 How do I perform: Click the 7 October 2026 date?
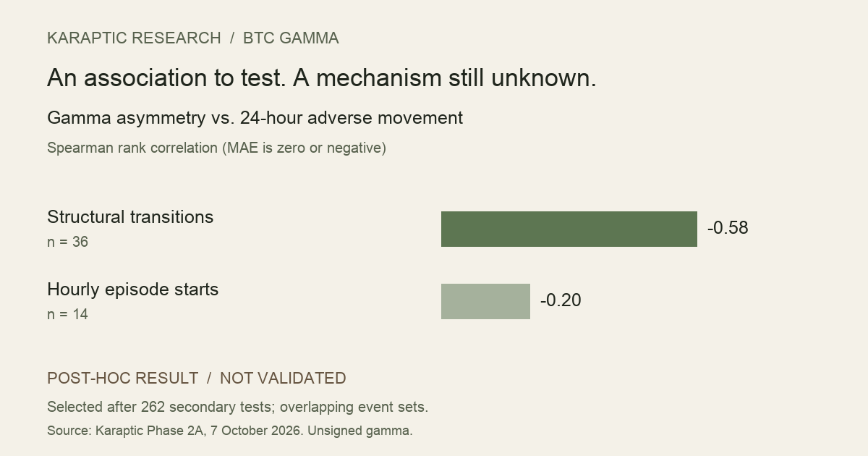coord(258,431)
